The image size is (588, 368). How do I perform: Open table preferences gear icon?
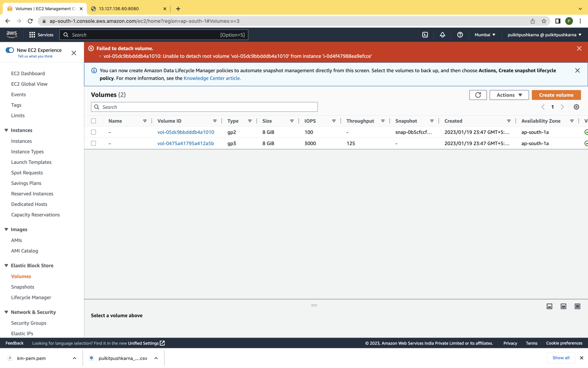point(576,107)
